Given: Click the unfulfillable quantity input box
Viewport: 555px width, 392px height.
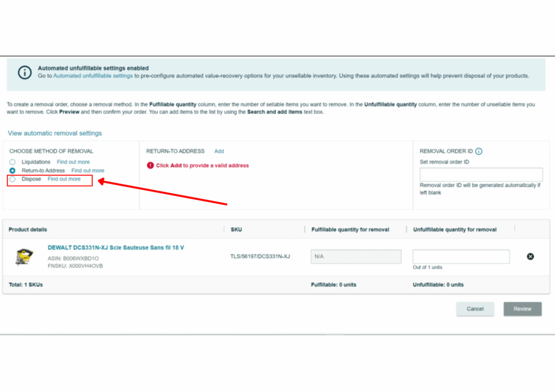Looking at the screenshot, I should pyautogui.click(x=461, y=256).
